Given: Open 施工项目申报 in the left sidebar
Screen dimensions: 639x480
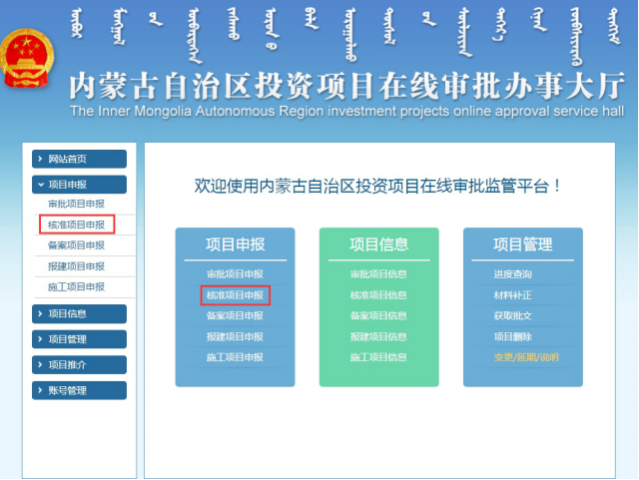Looking at the screenshot, I should pyautogui.click(x=76, y=287).
